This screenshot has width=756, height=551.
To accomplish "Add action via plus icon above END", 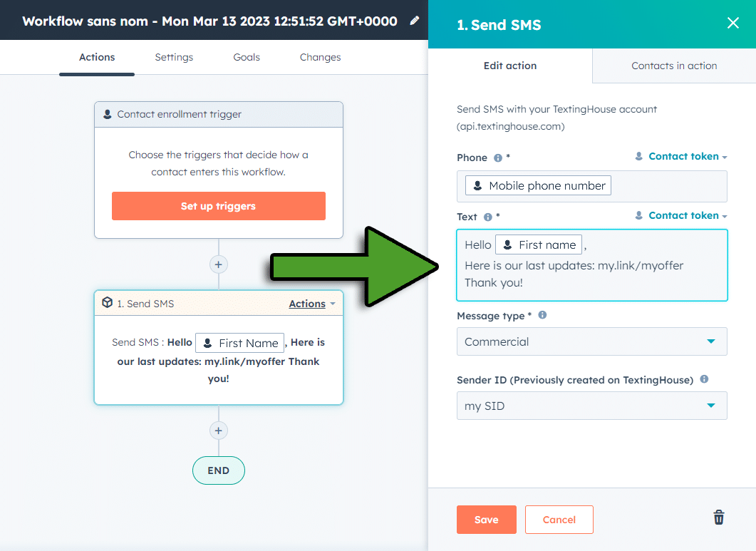I will [x=219, y=431].
